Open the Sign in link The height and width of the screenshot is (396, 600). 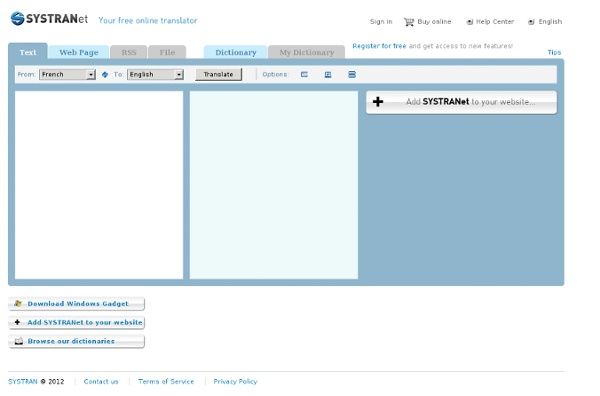click(x=381, y=22)
